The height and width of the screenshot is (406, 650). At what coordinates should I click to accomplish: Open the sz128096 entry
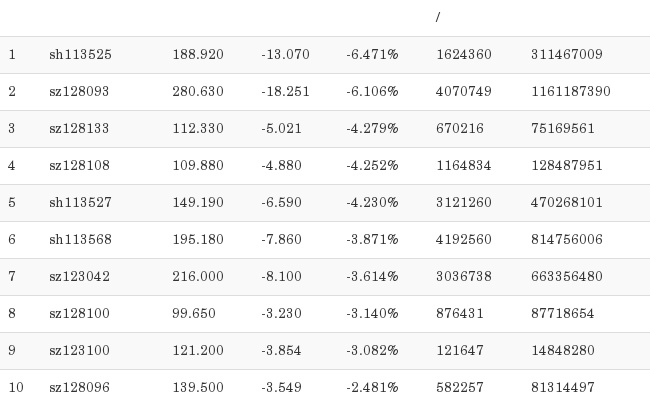point(79,388)
